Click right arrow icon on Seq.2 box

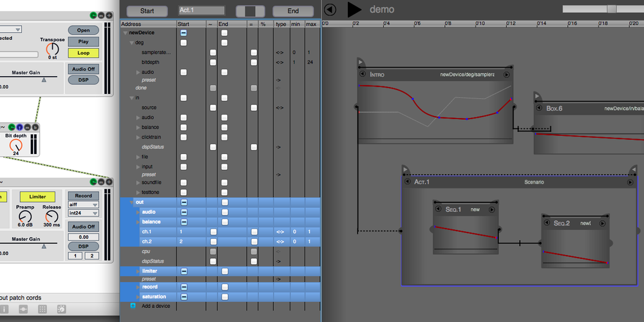coord(602,223)
